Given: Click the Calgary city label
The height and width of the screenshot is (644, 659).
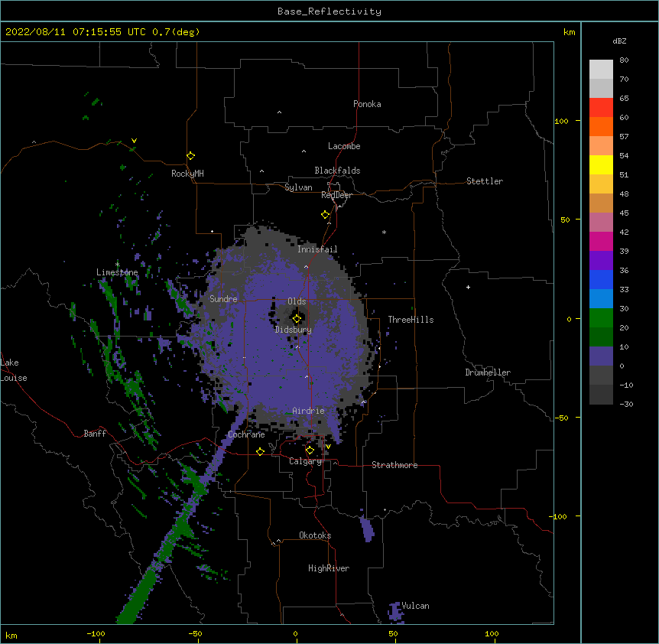Looking at the screenshot, I should pos(306,461).
